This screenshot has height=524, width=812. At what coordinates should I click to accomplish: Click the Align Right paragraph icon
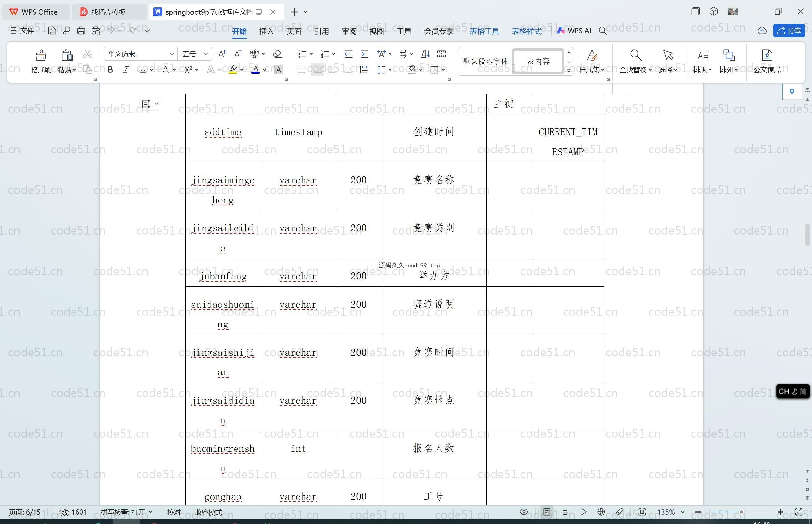tap(333, 70)
